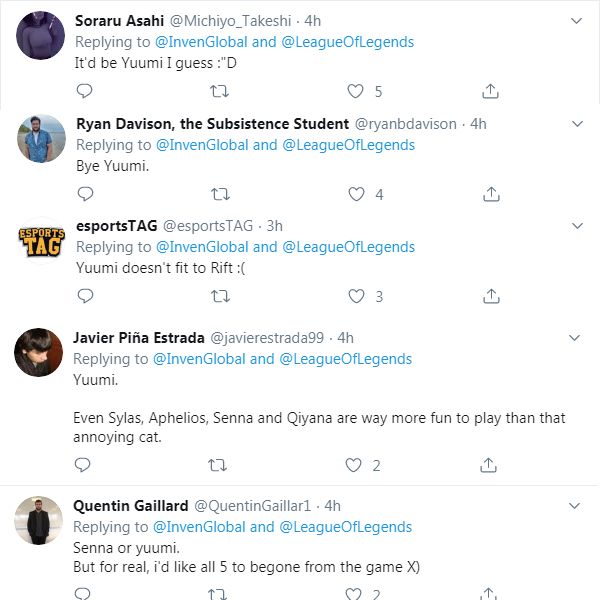View Quentin Gaillard's avatar photo

pos(38,520)
